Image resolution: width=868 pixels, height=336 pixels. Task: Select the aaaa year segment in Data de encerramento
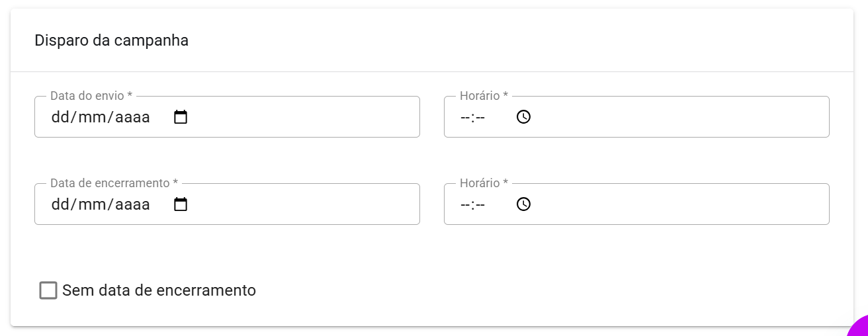click(x=132, y=204)
